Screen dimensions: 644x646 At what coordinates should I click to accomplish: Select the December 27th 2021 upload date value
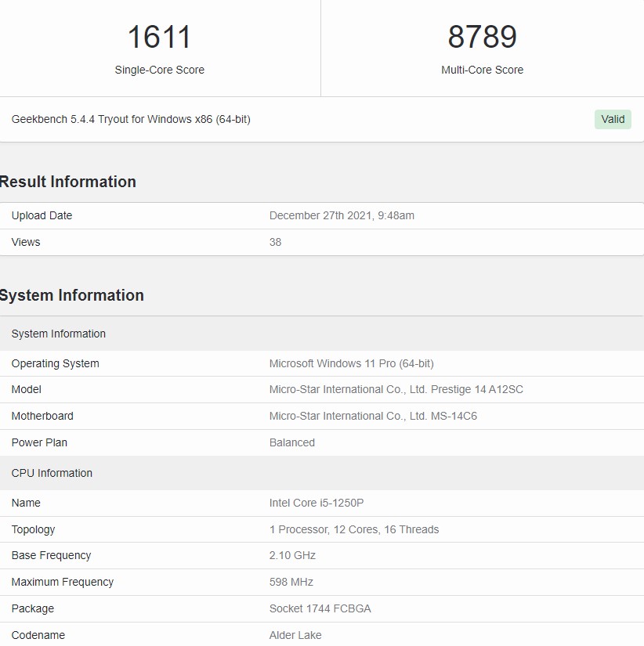342,215
